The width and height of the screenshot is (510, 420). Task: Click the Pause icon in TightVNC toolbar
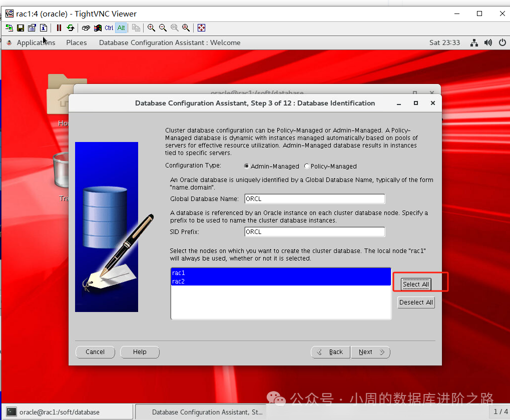coord(59,28)
